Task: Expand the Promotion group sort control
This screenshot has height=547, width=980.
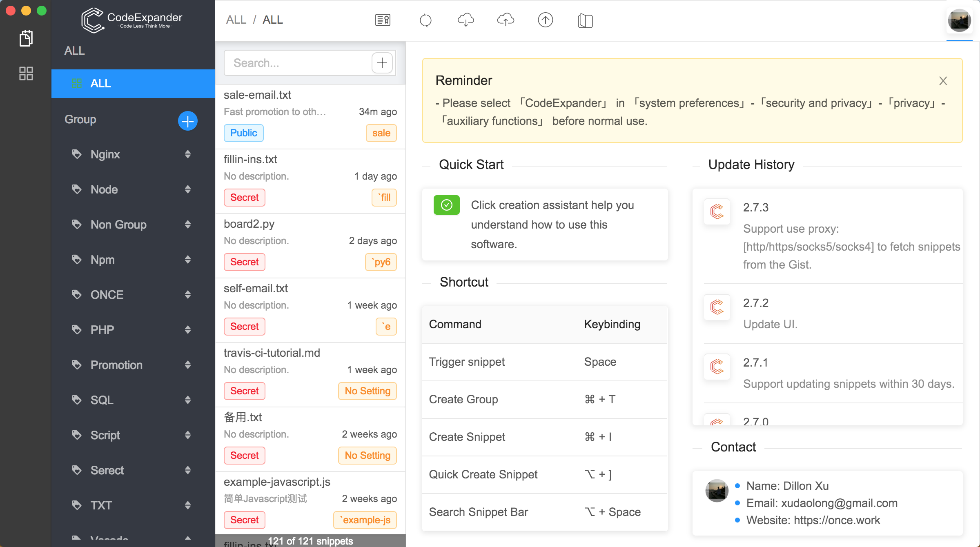Action: pos(188,365)
